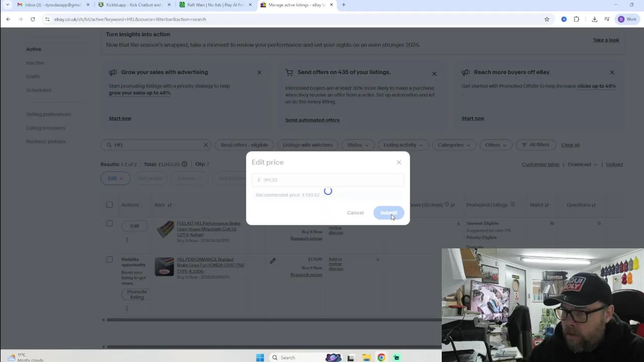
Task: Click the price input field in dialog
Action: [328, 180]
